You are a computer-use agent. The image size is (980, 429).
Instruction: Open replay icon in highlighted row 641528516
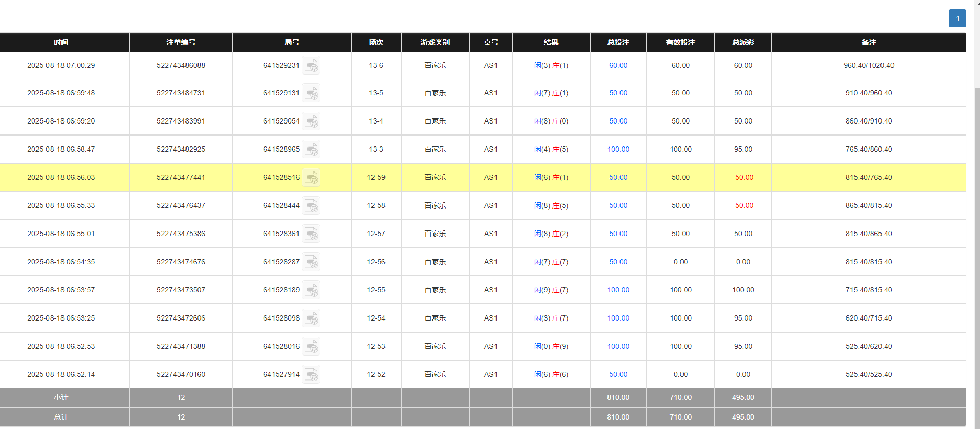pos(311,178)
